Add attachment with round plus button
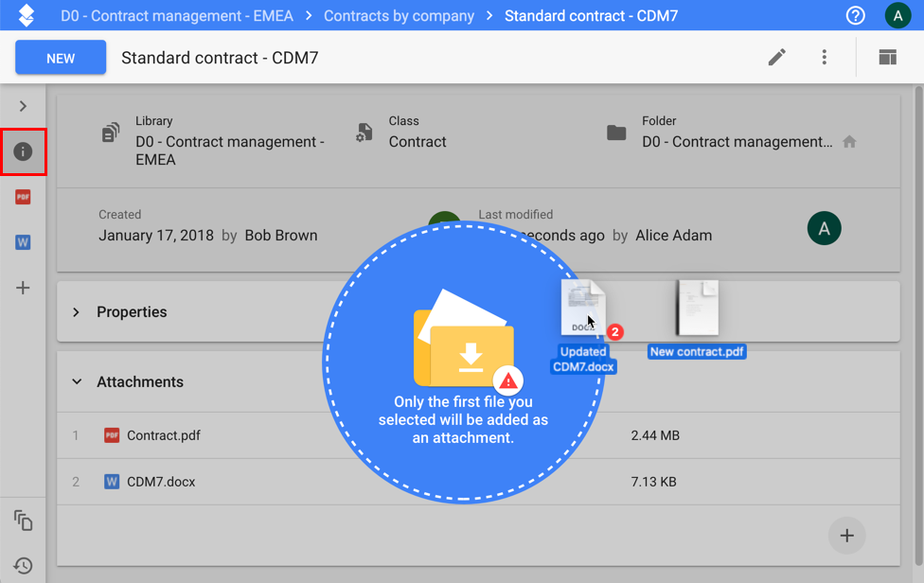The image size is (924, 583). pyautogui.click(x=846, y=536)
